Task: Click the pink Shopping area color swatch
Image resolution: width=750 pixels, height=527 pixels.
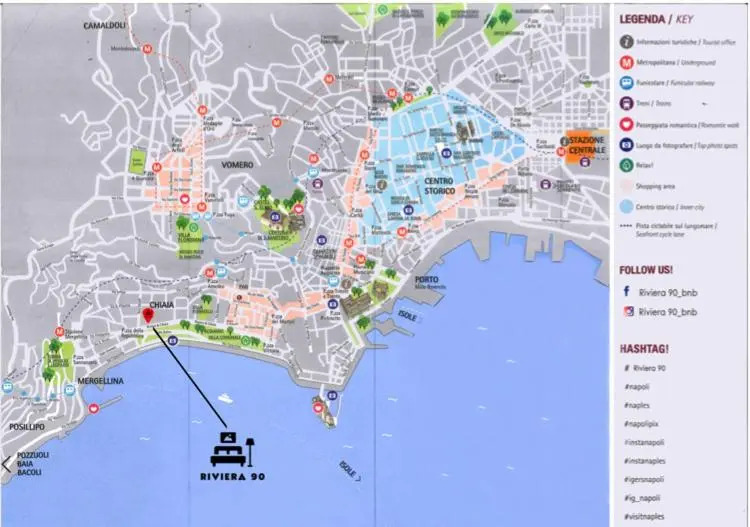Action: (626, 186)
